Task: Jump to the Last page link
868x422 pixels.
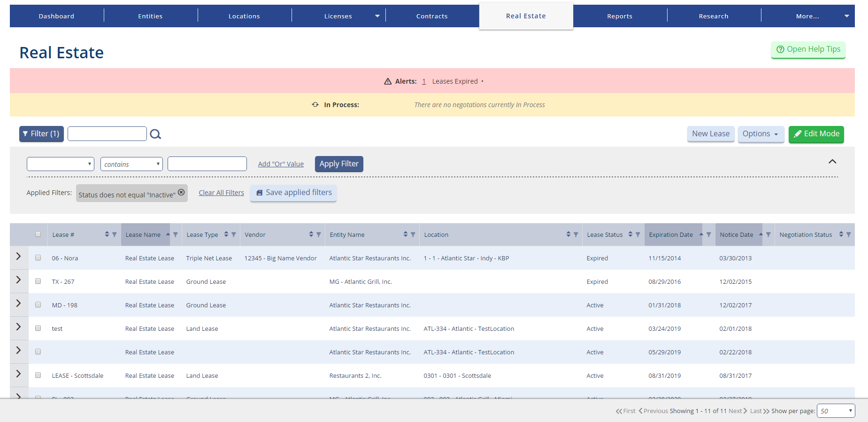Action: (760, 411)
